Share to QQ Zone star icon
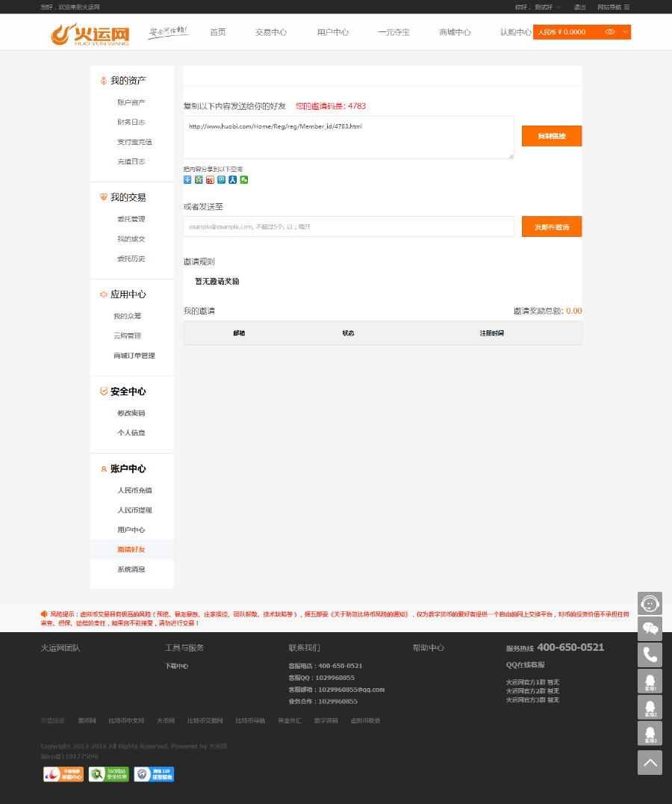 coord(199,179)
